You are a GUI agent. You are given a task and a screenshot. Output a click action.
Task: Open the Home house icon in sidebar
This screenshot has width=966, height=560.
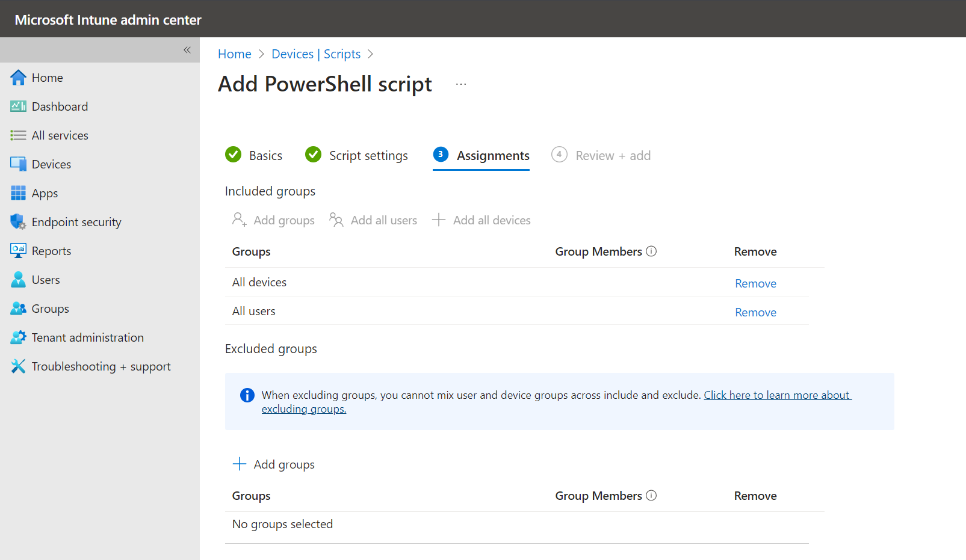tap(19, 78)
